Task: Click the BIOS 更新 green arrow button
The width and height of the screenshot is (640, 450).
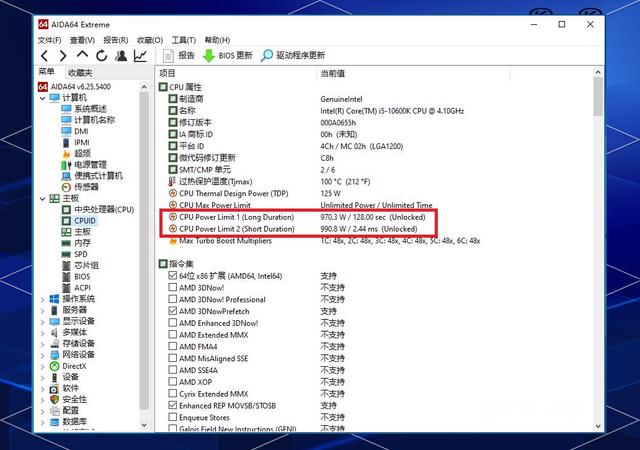Action: point(227,56)
